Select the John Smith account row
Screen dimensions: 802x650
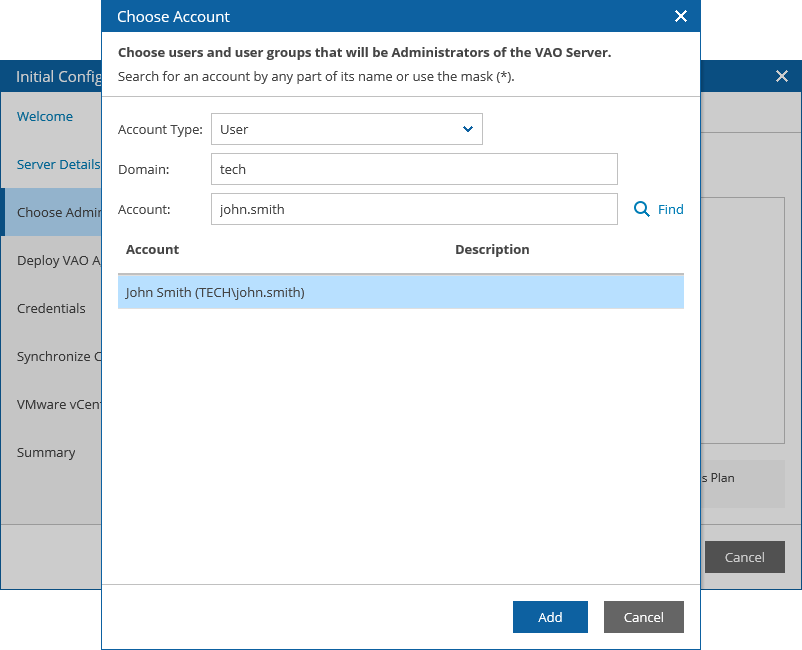pyautogui.click(x=400, y=290)
